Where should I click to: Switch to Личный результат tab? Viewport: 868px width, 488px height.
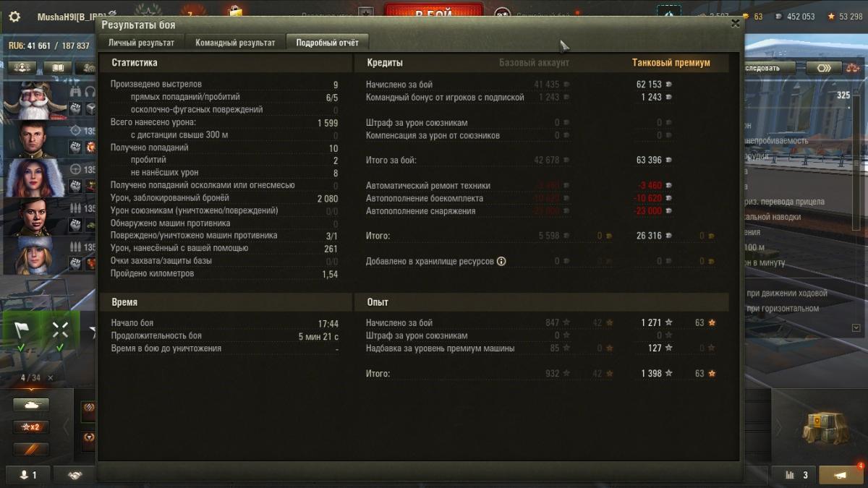click(141, 43)
